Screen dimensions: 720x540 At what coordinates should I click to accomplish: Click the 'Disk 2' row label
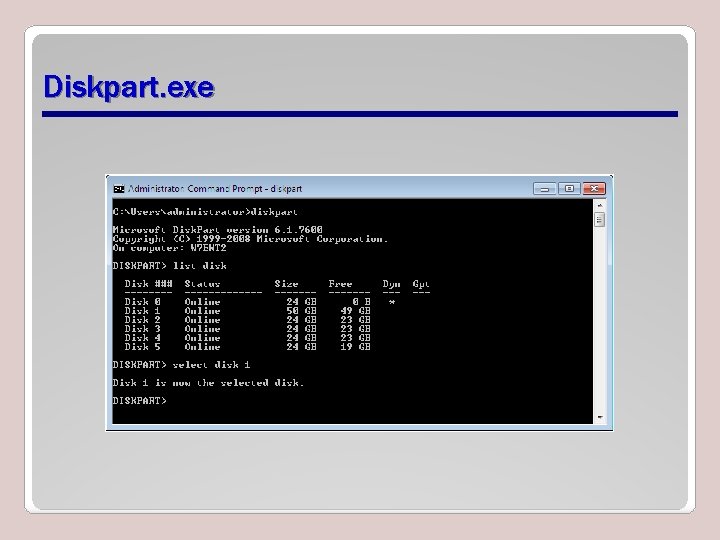point(142,320)
